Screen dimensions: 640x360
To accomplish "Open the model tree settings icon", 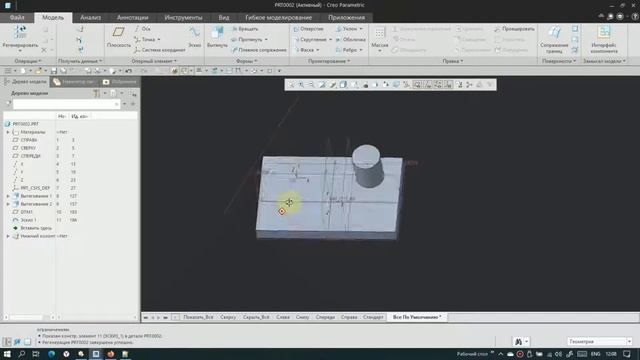I will click(x=96, y=93).
